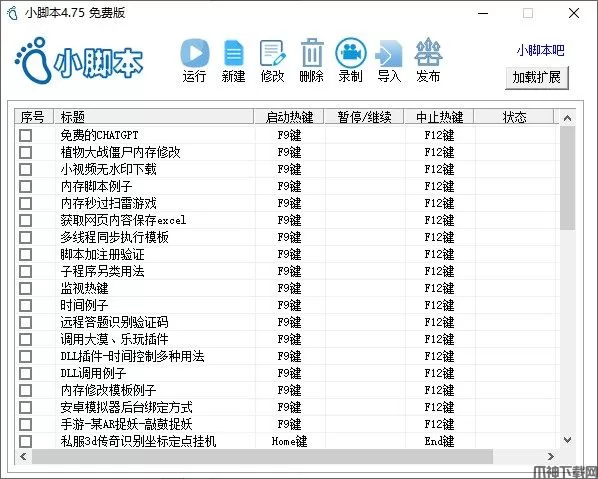598x479 pixels.
Task: Click the 运行 (Run) play icon
Action: pyautogui.click(x=195, y=53)
